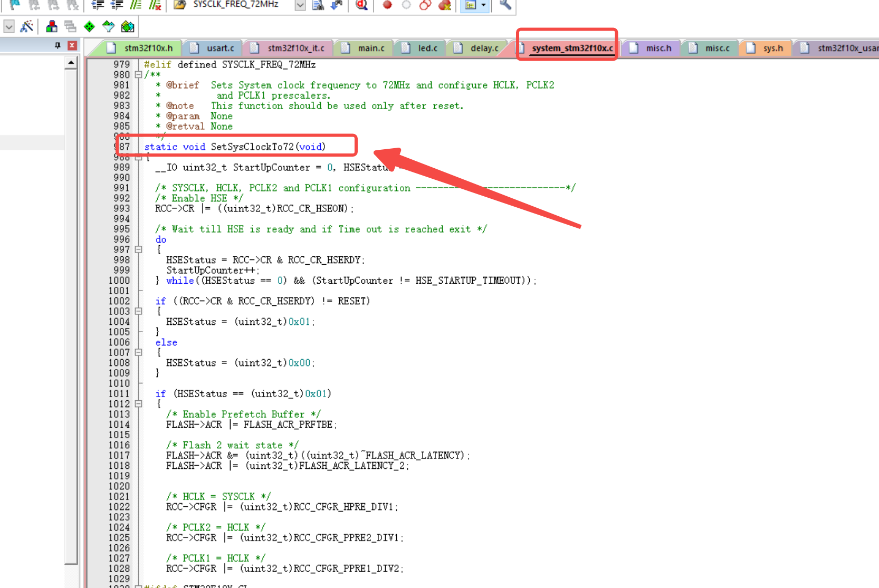Click the project panel scroll up arrow

click(x=71, y=63)
